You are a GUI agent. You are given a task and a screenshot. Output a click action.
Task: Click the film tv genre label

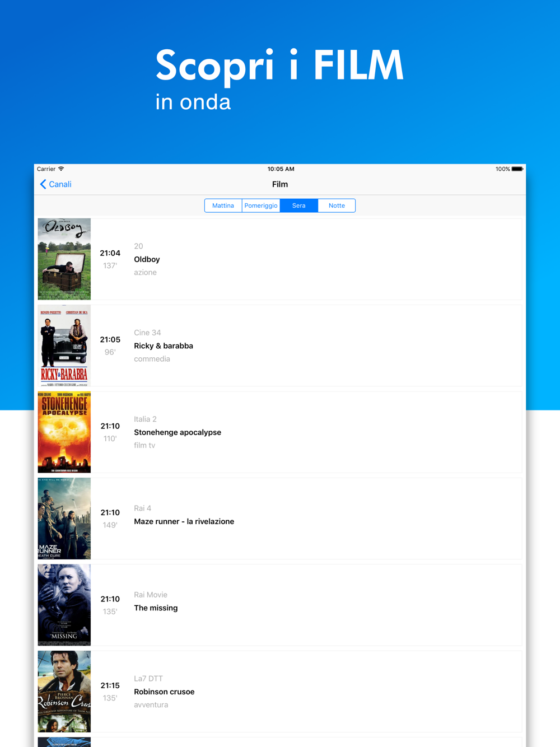click(x=144, y=446)
